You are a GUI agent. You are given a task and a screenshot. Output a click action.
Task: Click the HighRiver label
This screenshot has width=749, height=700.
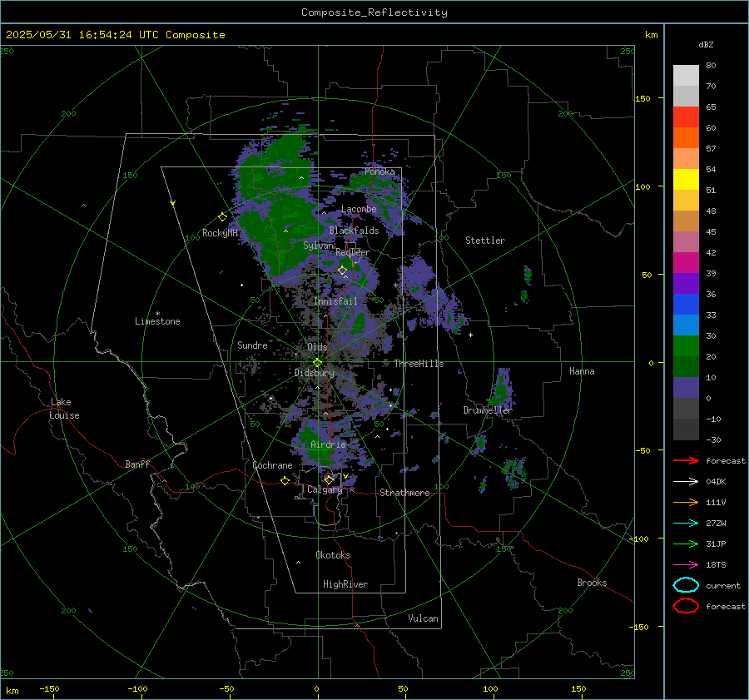(x=345, y=584)
